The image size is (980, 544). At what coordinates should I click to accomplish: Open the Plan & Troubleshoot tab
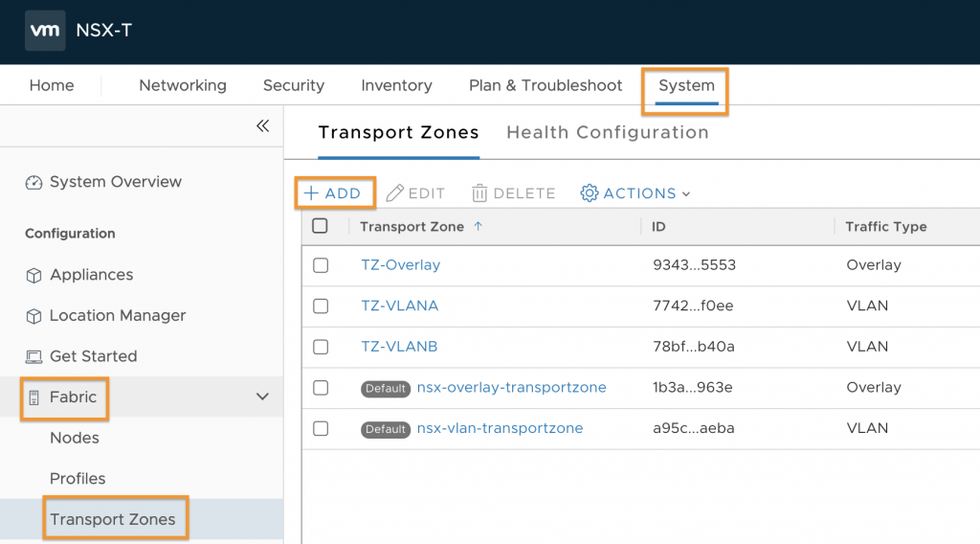click(x=546, y=85)
